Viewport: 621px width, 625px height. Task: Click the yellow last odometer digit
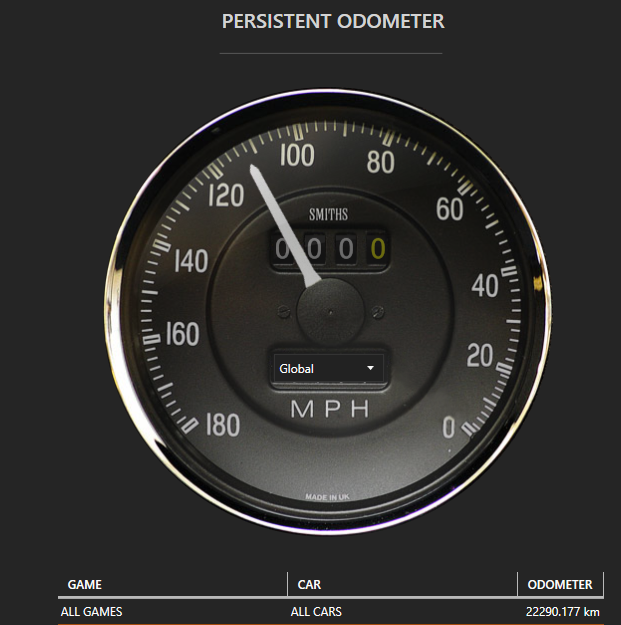coord(377,249)
